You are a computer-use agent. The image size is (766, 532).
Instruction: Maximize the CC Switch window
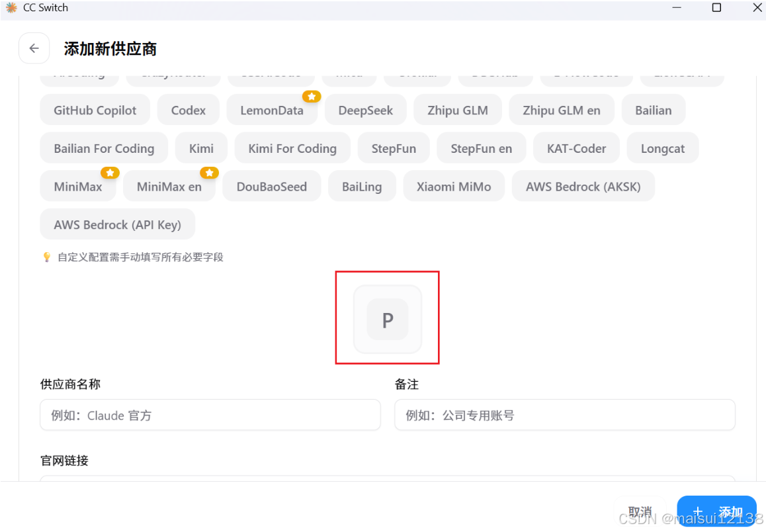click(x=716, y=8)
